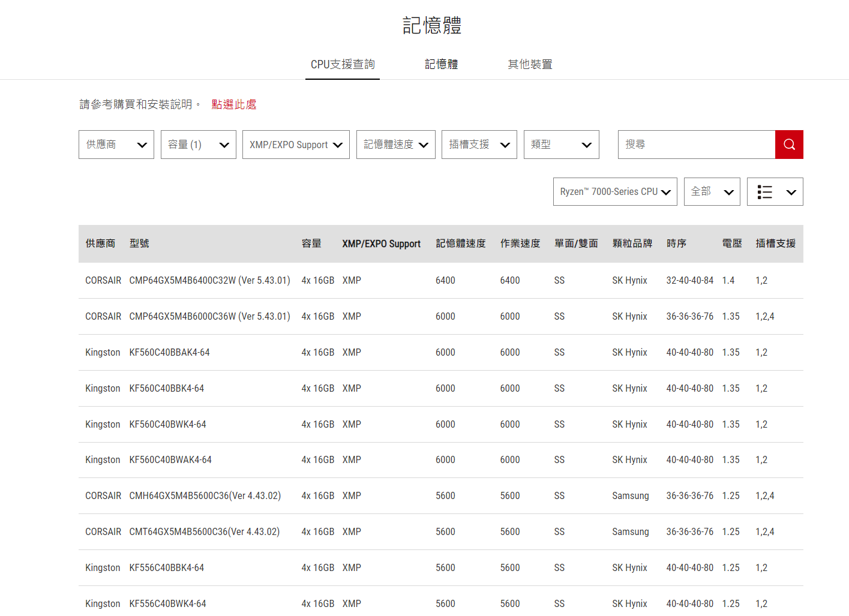
Task: Select the CORSAIR CMP64GX5M4B6400C32W row
Action: coord(209,281)
